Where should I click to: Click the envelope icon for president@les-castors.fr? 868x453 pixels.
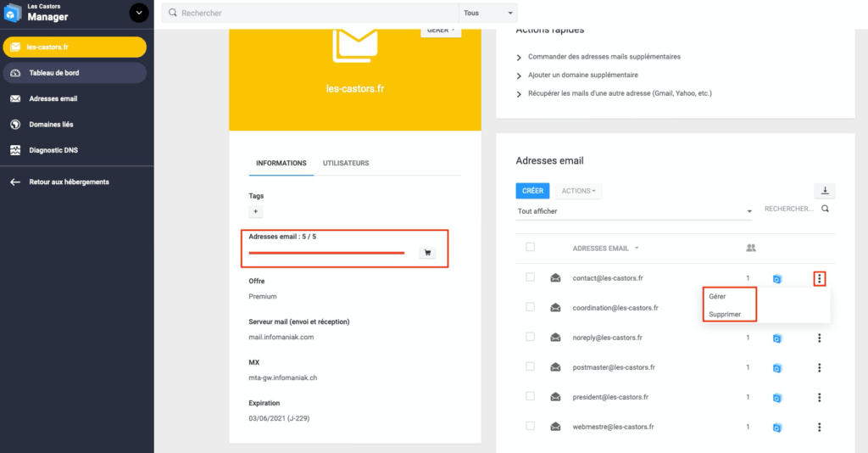(555, 397)
